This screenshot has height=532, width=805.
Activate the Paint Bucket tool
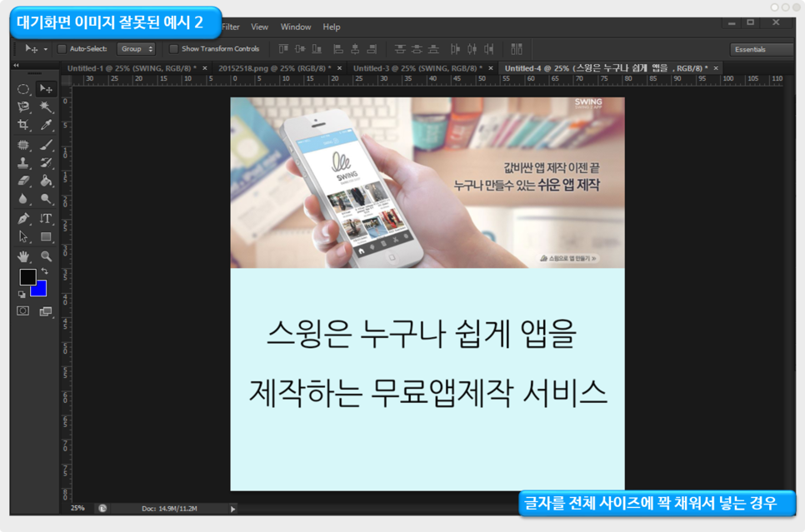[47, 181]
